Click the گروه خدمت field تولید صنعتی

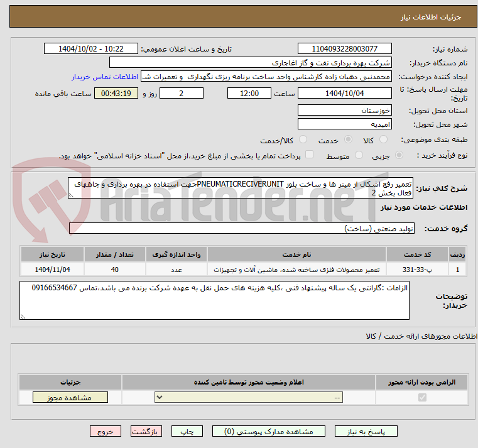coord(242,229)
